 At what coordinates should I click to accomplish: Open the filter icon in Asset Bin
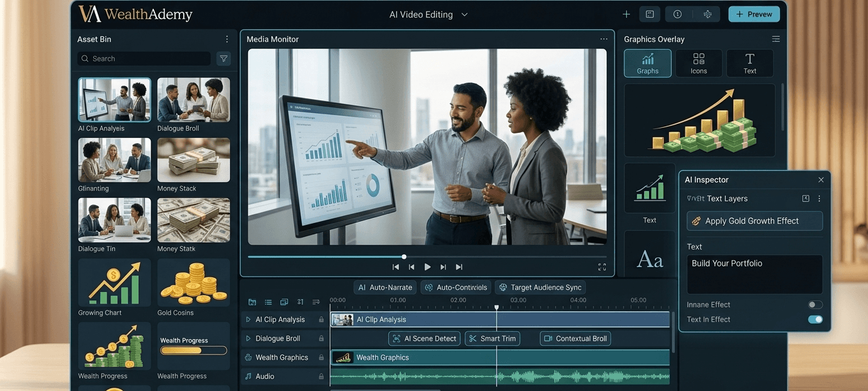point(223,58)
